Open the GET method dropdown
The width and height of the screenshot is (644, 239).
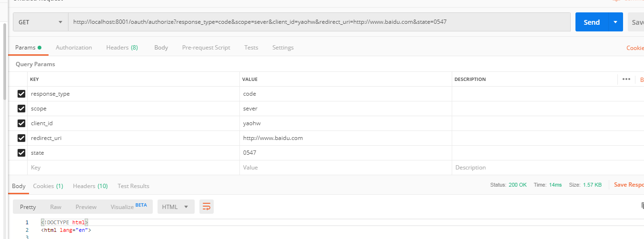tap(40, 22)
